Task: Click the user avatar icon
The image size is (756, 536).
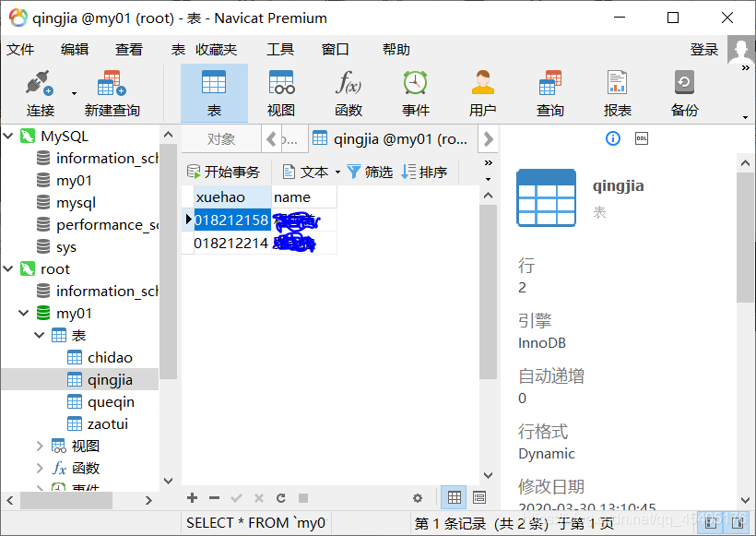Action: [x=740, y=49]
